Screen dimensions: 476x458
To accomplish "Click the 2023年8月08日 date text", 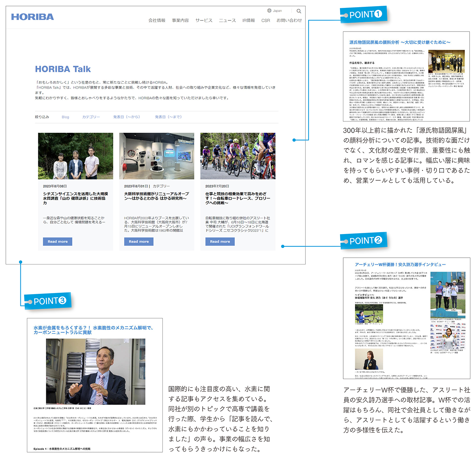I will point(55,186).
